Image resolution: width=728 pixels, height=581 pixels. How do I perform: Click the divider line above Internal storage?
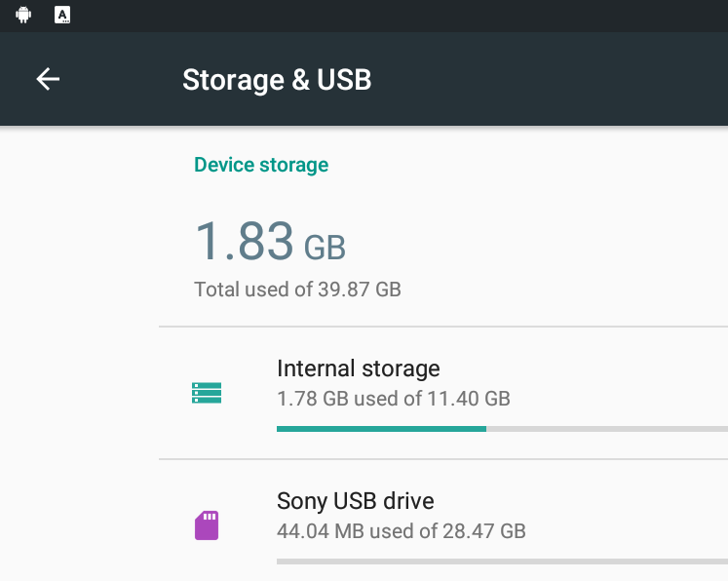[x=443, y=327]
